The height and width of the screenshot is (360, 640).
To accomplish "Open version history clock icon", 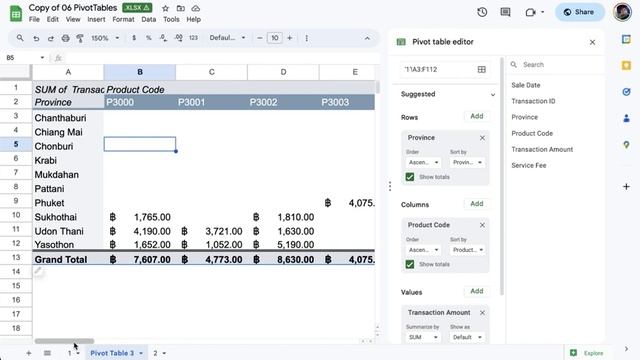I will pyautogui.click(x=482, y=12).
